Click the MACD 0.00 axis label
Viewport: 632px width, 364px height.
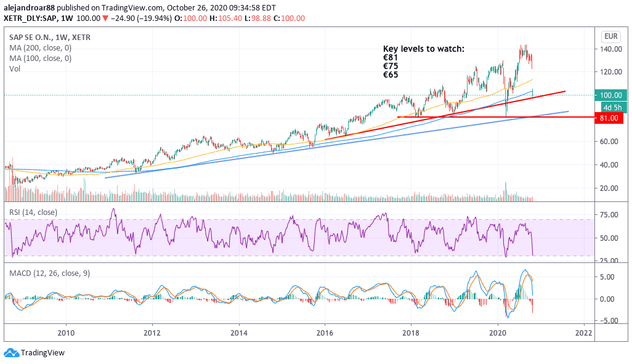tap(607, 299)
